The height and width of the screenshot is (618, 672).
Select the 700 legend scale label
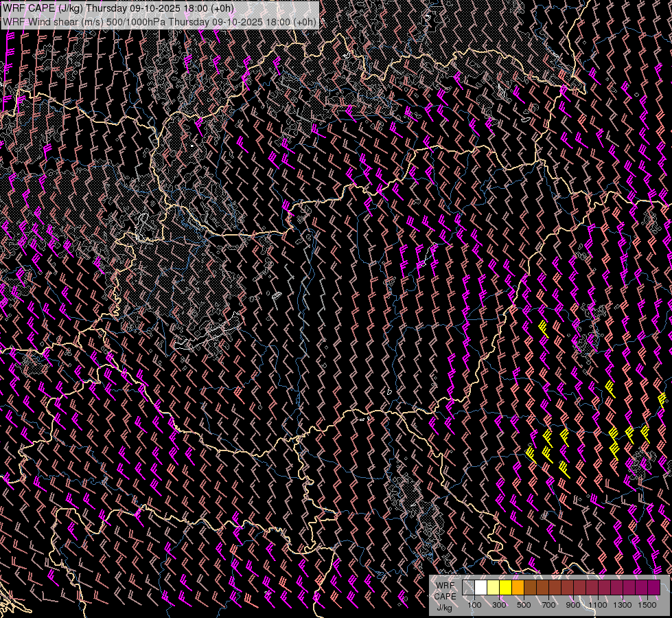click(x=548, y=605)
